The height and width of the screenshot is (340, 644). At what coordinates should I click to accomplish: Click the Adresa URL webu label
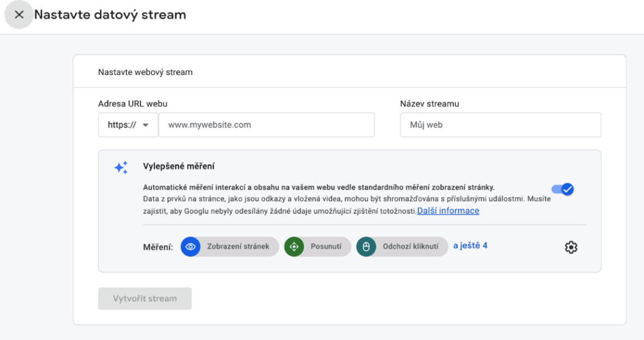click(133, 104)
